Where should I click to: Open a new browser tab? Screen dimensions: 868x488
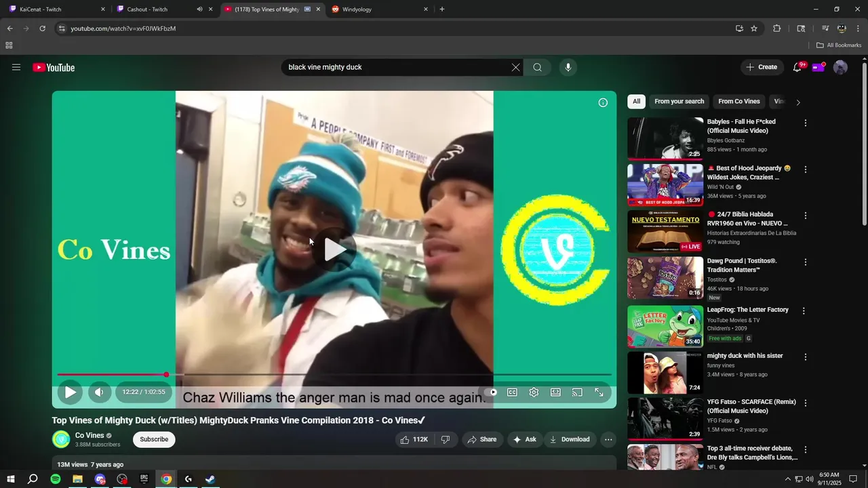tap(442, 9)
